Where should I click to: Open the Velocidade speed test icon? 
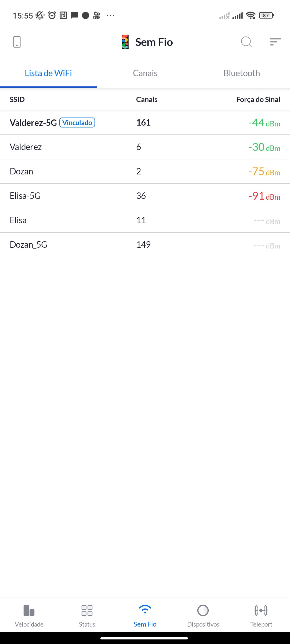[29, 610]
